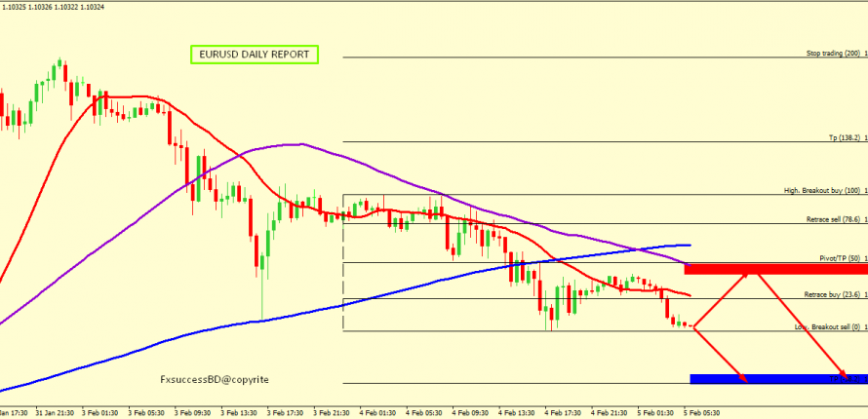Click the Retrace buy (23.6) label

tap(832, 293)
